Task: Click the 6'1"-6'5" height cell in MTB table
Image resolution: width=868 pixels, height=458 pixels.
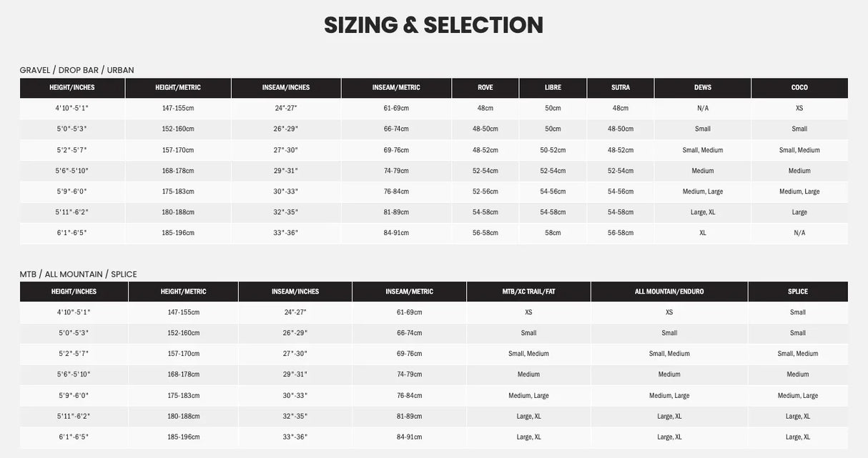Action: tap(74, 437)
